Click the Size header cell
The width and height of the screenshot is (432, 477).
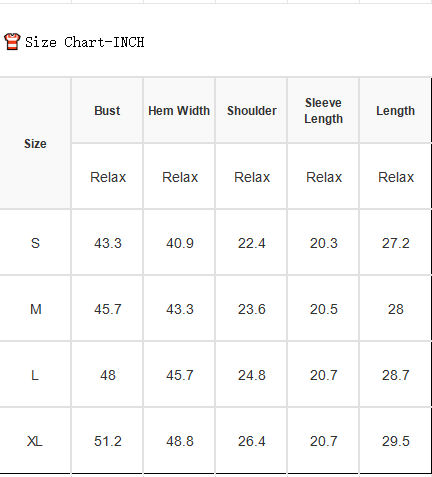point(35,144)
